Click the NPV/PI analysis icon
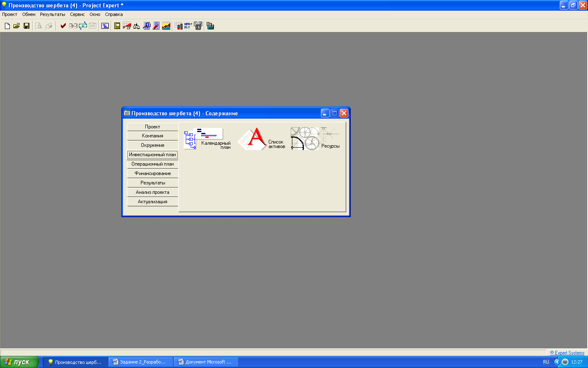This screenshot has width=588, height=368. [188, 26]
